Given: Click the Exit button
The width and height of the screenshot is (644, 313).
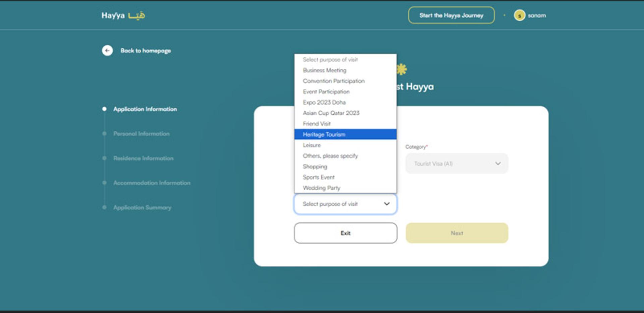Looking at the screenshot, I should point(345,233).
